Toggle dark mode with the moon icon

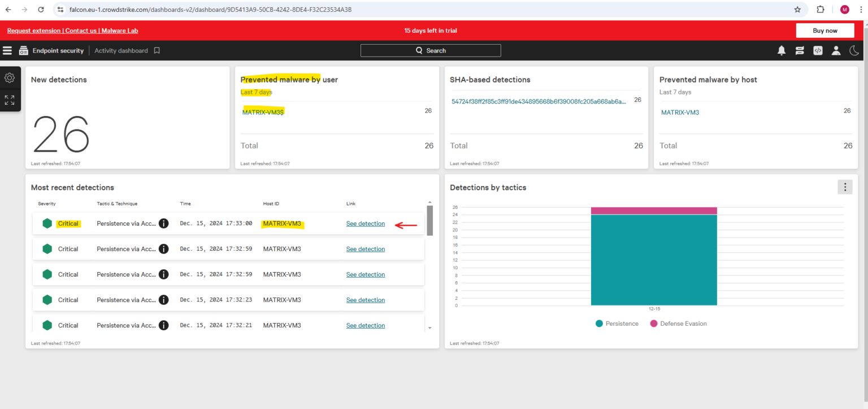point(854,50)
